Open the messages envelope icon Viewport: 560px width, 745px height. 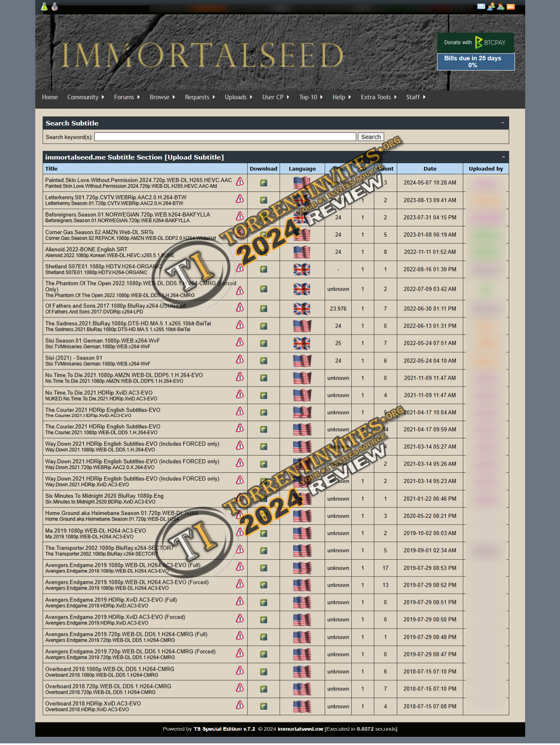coord(481,6)
